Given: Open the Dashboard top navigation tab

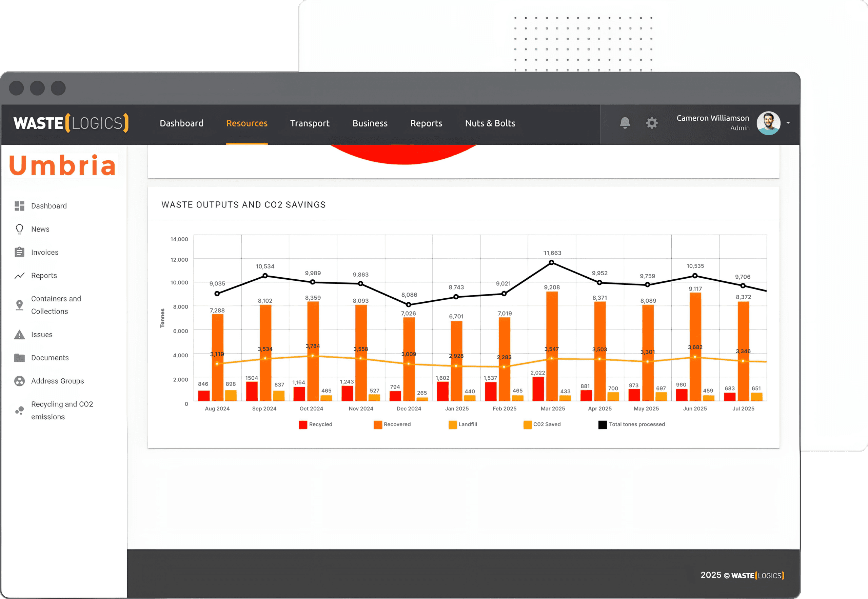Looking at the screenshot, I should pos(181,123).
